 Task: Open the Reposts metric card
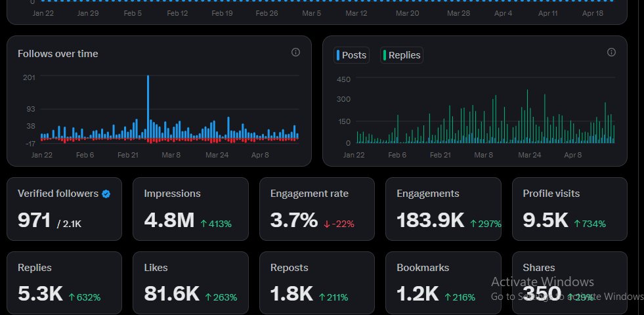click(317, 283)
